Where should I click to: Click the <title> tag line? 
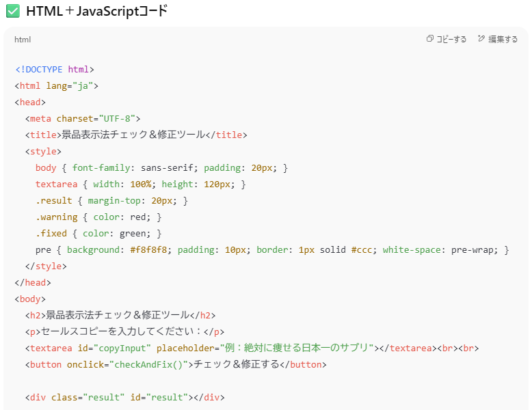136,135
